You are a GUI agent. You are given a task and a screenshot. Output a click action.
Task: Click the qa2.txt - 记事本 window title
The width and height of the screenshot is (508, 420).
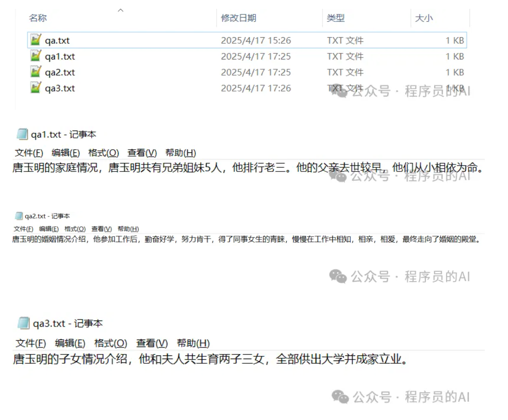coord(47,216)
